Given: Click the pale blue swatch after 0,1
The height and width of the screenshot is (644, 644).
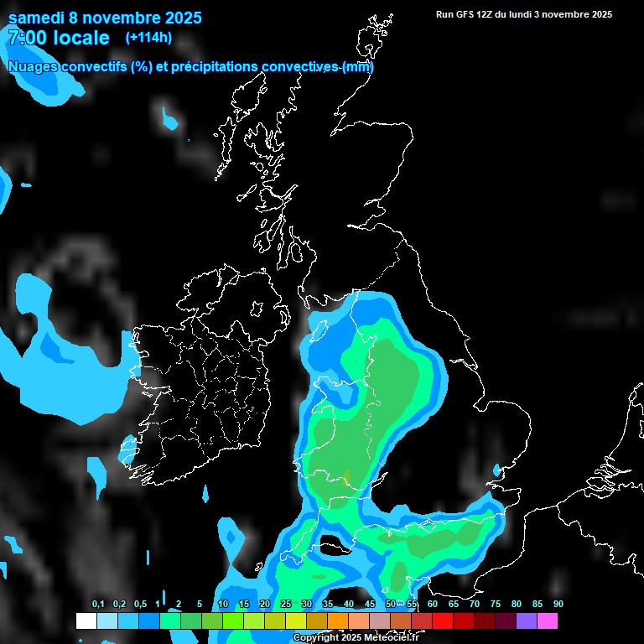Looking at the screenshot, I should click(106, 621).
